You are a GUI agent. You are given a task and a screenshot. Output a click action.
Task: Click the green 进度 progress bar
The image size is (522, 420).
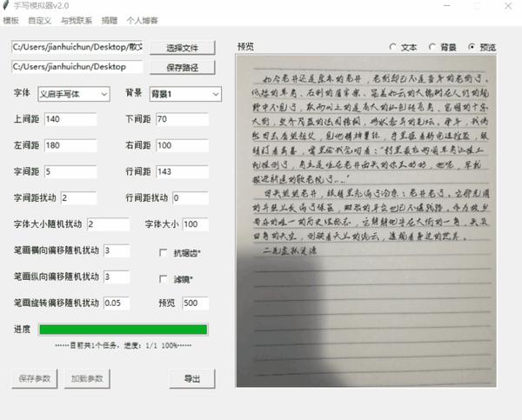[x=124, y=330]
